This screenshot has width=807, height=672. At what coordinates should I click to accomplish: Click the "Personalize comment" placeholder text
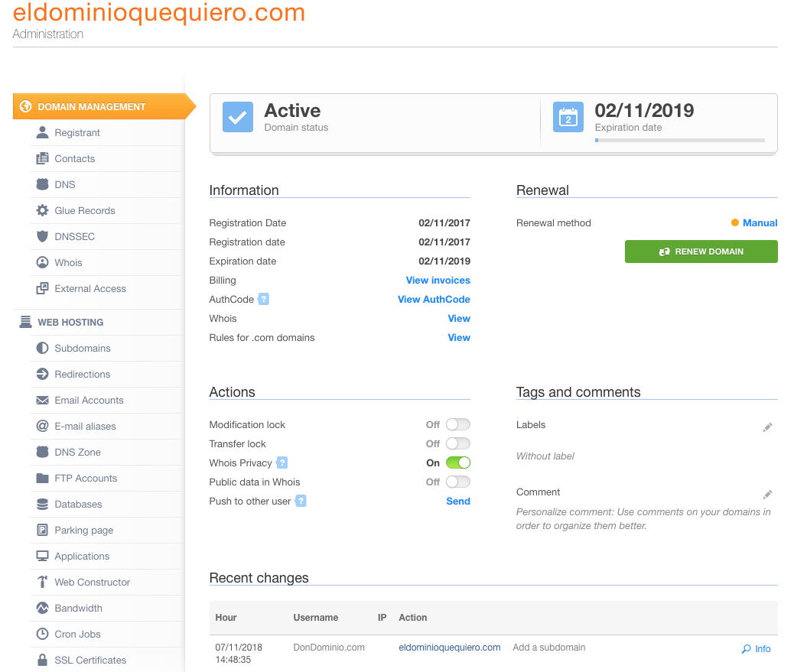pyautogui.click(x=643, y=518)
